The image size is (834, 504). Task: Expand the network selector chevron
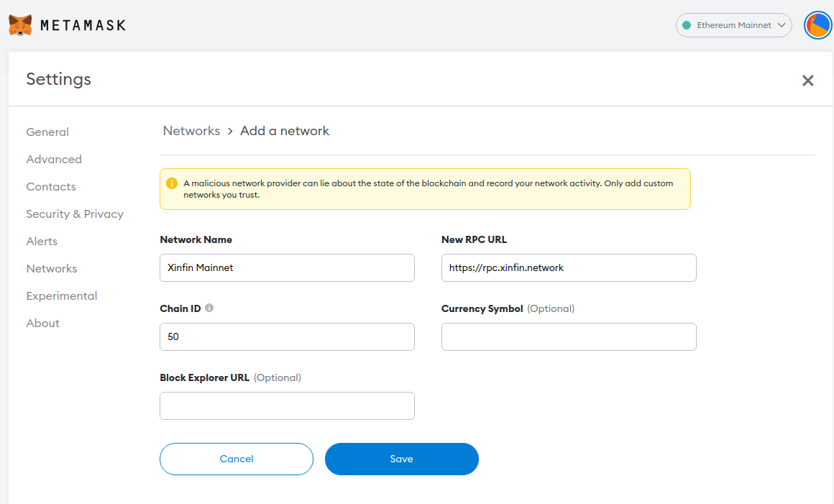click(x=782, y=24)
